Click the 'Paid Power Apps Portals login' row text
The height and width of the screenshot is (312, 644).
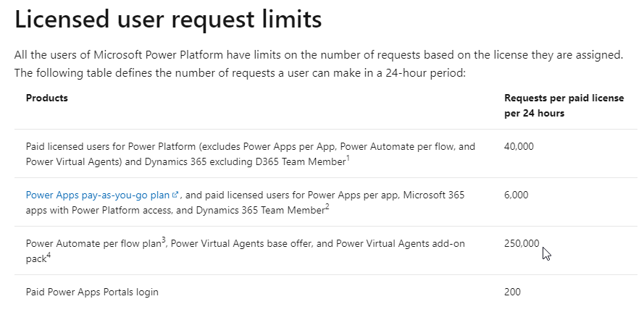(92, 292)
